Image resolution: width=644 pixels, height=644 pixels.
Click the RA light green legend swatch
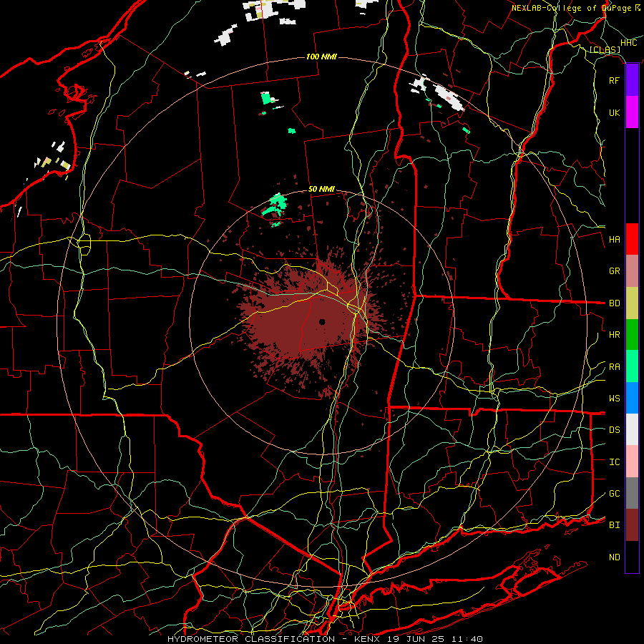(632, 366)
